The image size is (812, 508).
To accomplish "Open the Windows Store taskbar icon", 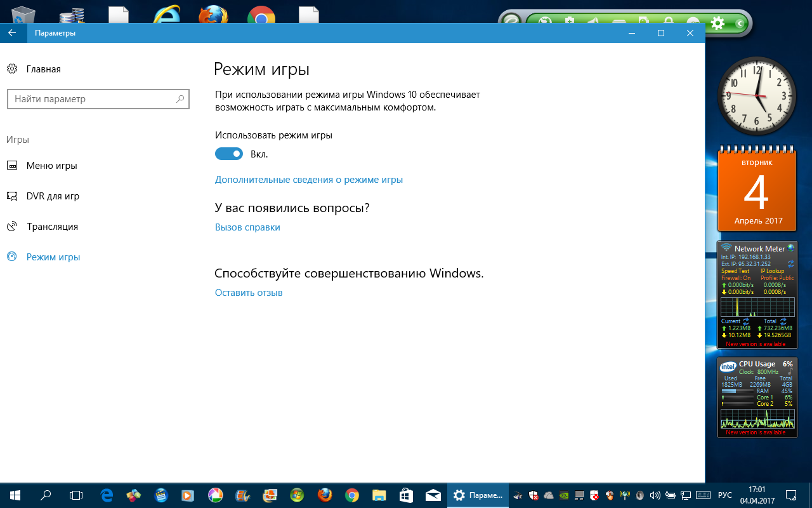I will click(x=407, y=495).
